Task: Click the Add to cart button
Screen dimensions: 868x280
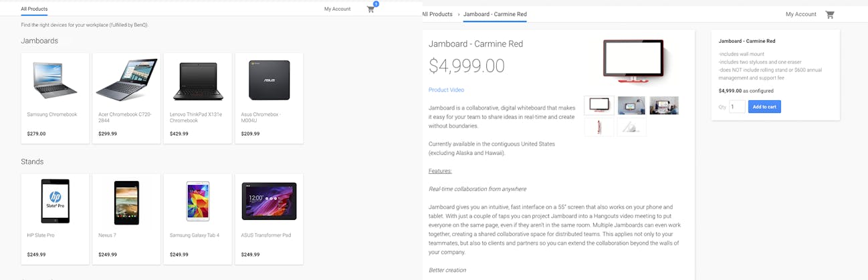Action: pos(764,106)
